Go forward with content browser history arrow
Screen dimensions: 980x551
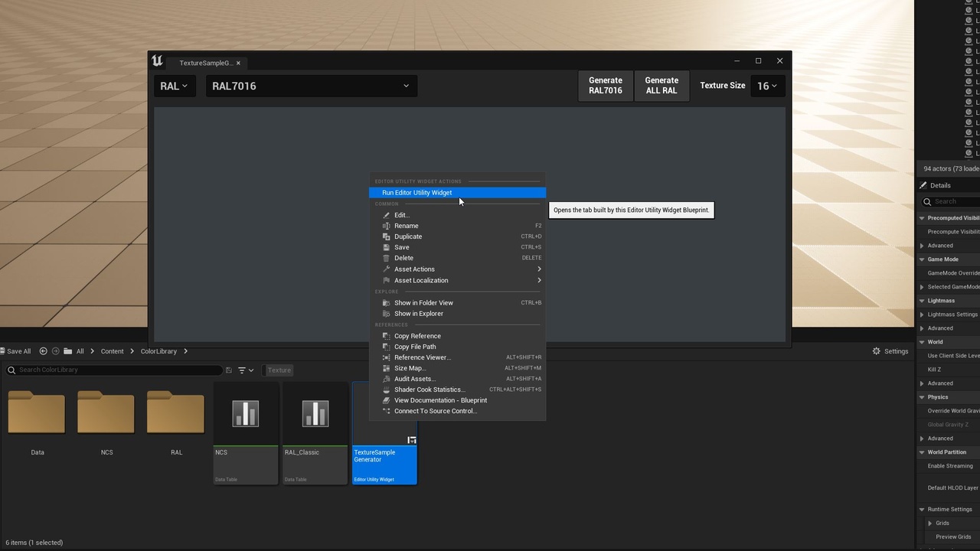pyautogui.click(x=55, y=351)
